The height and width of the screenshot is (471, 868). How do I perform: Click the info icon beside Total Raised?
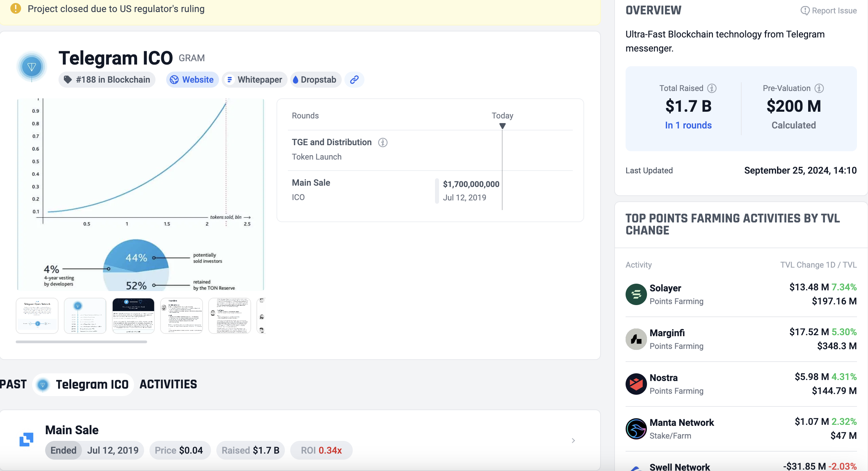pyautogui.click(x=712, y=88)
